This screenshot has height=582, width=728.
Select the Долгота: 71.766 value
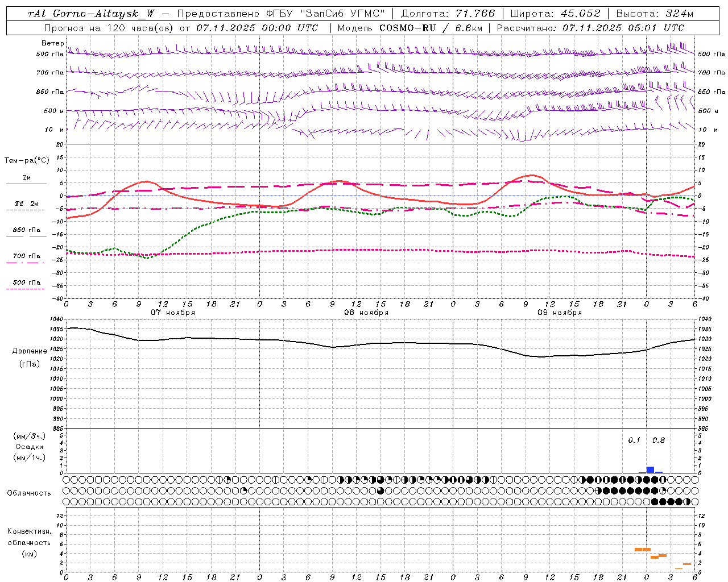(x=448, y=14)
